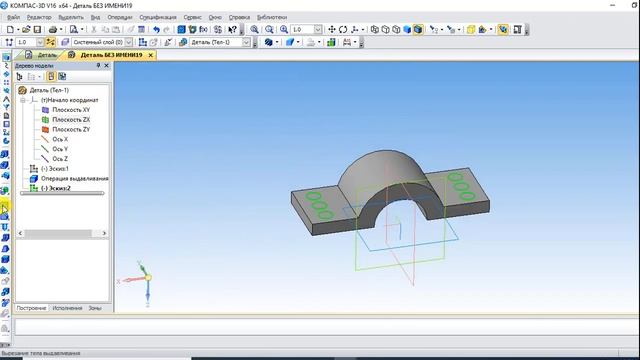Toggle the highlighted orthogonal snapping button

click(51, 42)
